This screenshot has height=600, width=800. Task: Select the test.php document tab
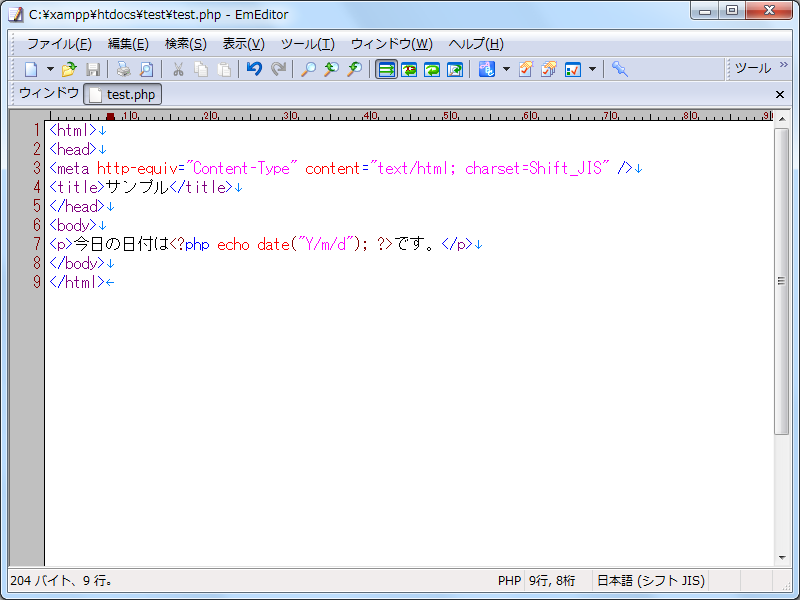(x=123, y=95)
